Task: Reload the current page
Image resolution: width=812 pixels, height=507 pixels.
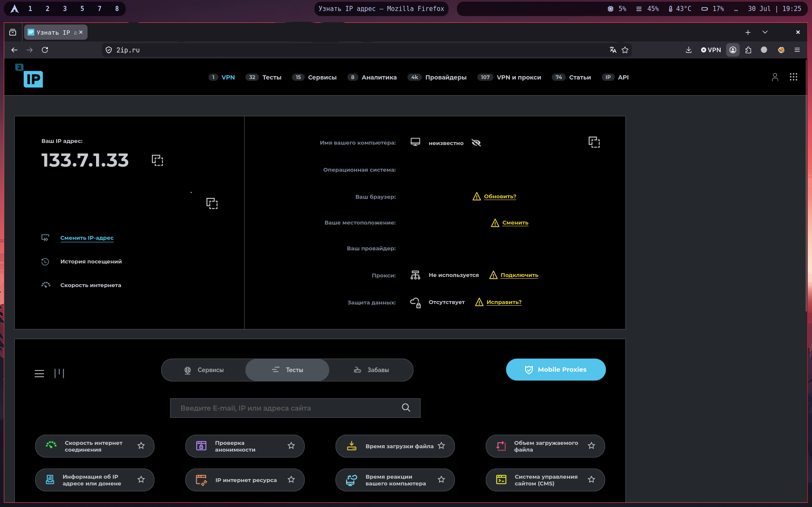Action: click(45, 50)
